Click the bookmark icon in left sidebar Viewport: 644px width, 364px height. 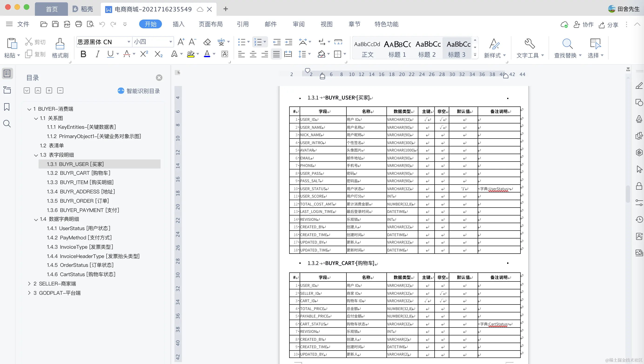click(7, 107)
